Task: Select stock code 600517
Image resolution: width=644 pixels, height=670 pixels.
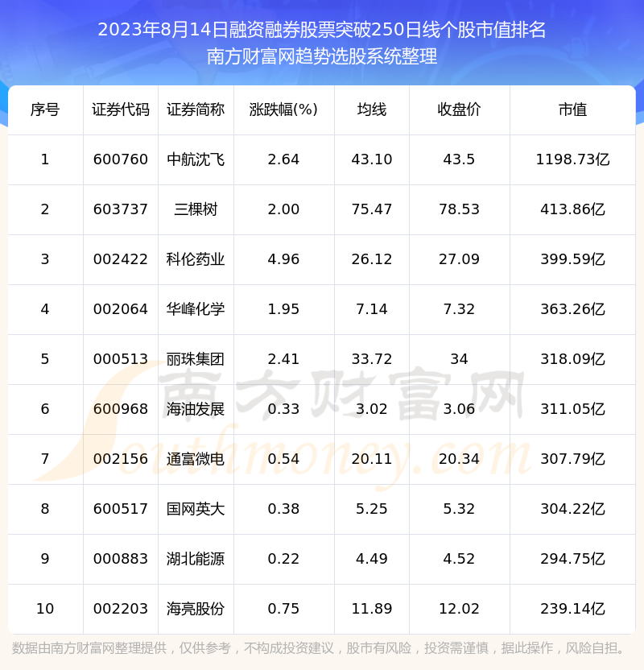Action: coord(121,509)
